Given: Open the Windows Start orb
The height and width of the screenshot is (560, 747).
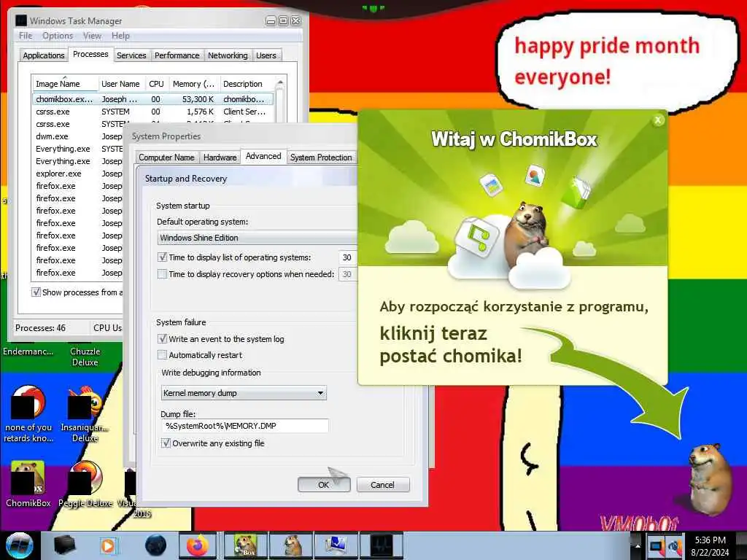Looking at the screenshot, I should [x=20, y=545].
